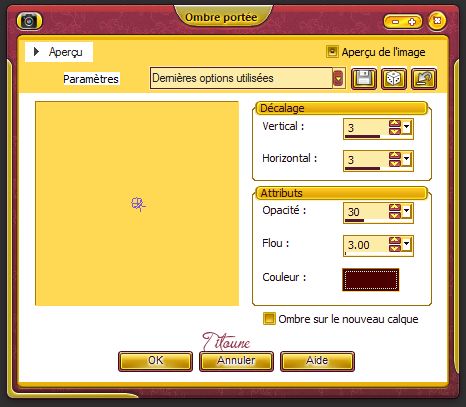466x407 pixels.
Task: Click the crosshair marker in preview
Action: (138, 204)
